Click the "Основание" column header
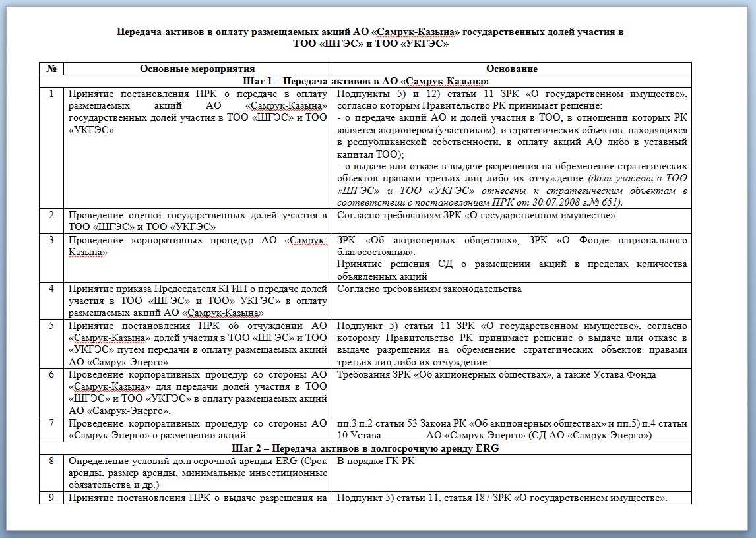 [511, 69]
